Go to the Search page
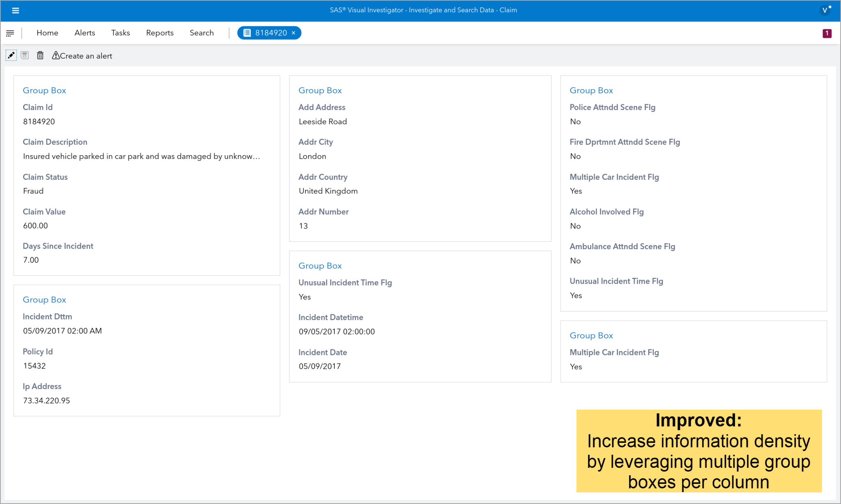 (x=201, y=33)
